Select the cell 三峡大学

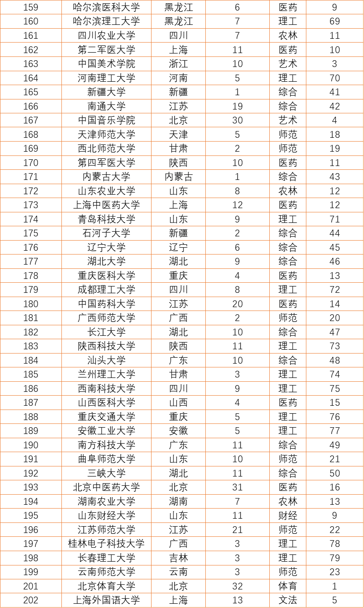pos(106,473)
